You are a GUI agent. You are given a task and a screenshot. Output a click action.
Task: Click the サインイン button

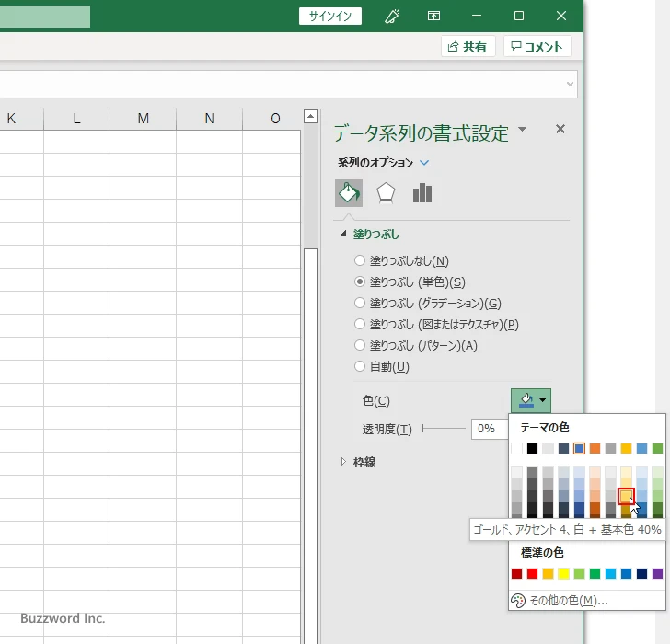[x=329, y=17]
